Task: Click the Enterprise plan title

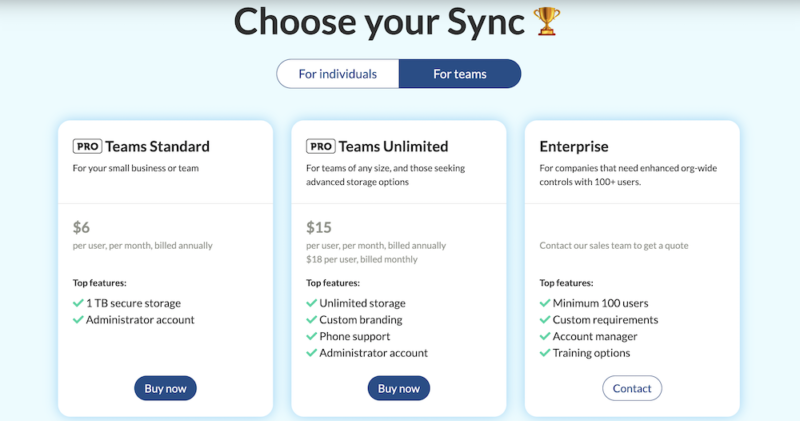Action: 574,146
